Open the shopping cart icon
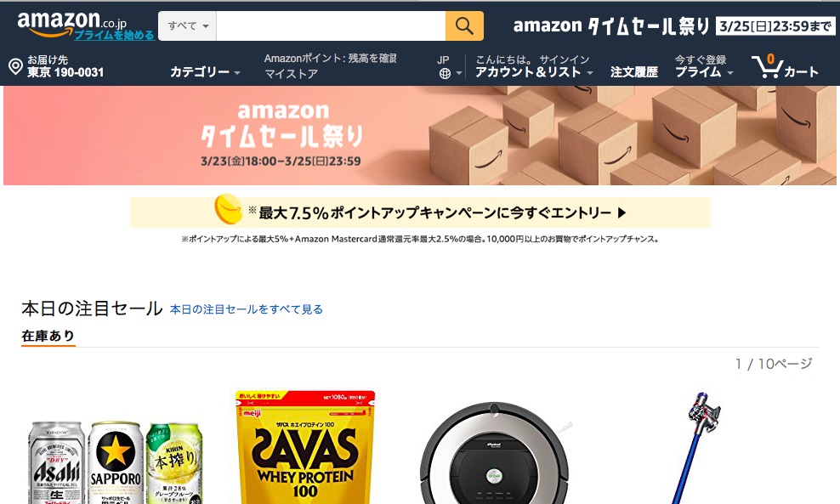Screen dimensions: 840x504 (767, 66)
